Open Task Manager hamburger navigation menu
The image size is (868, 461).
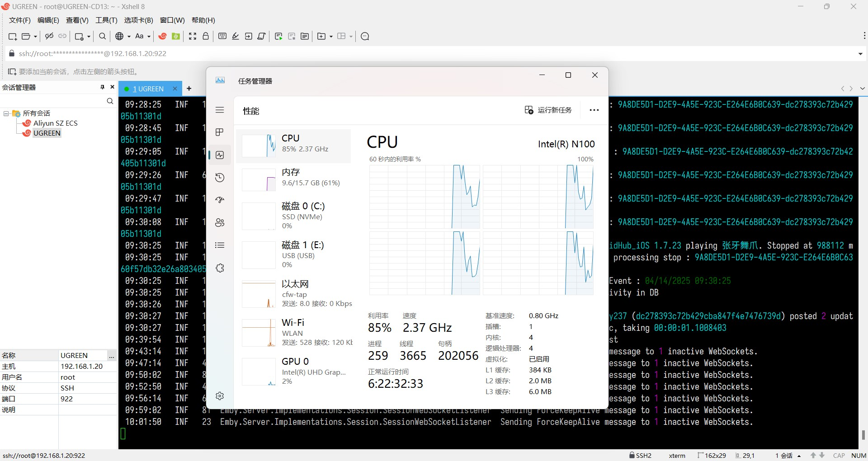point(220,110)
